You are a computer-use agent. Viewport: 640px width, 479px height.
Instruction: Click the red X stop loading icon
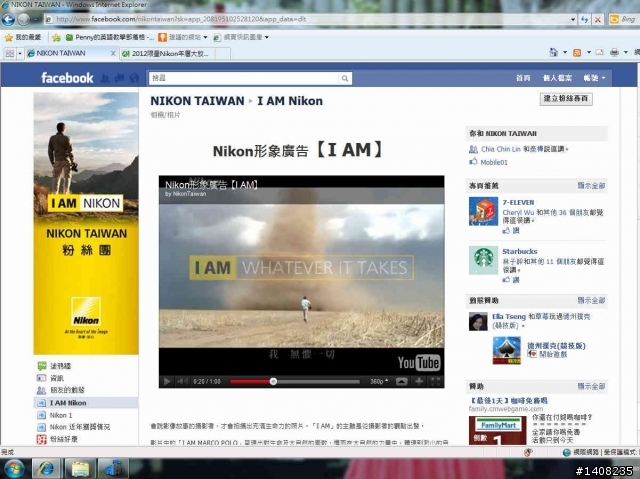[x=598, y=19]
